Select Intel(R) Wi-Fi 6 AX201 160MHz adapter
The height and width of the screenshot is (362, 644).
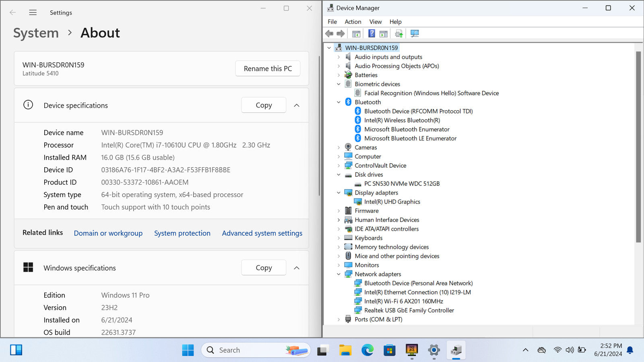pyautogui.click(x=403, y=301)
